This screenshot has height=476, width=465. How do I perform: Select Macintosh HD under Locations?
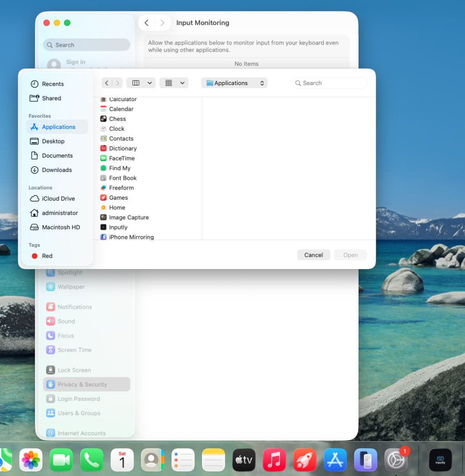coord(61,227)
